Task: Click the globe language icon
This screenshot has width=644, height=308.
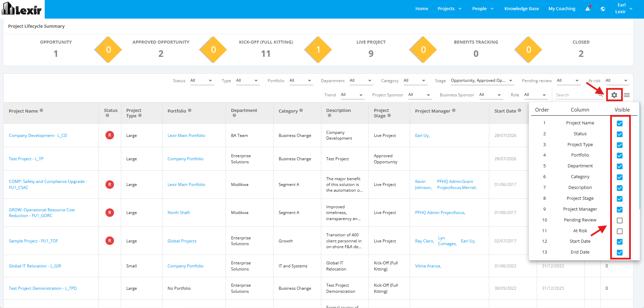Action: pyautogui.click(x=603, y=9)
